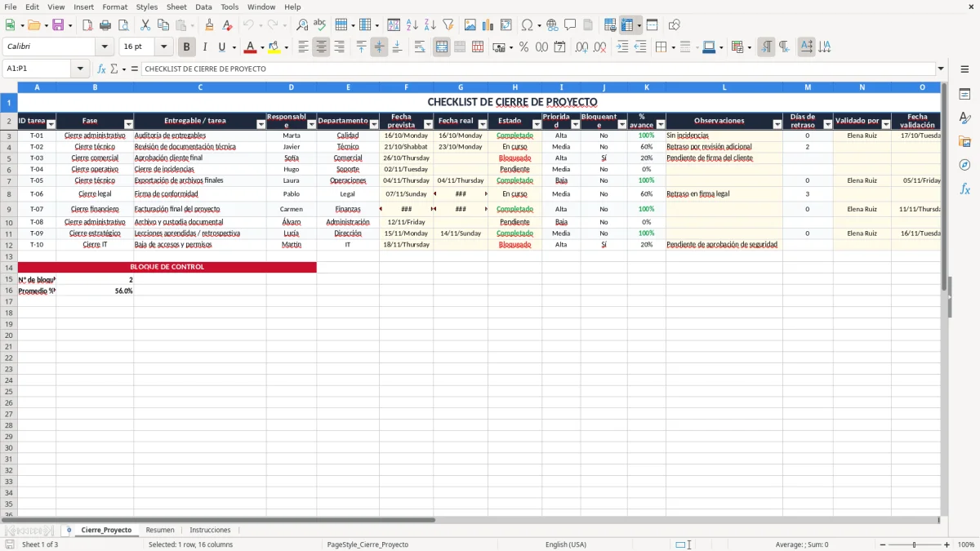
Task: Open the Data menu
Action: coord(203,7)
